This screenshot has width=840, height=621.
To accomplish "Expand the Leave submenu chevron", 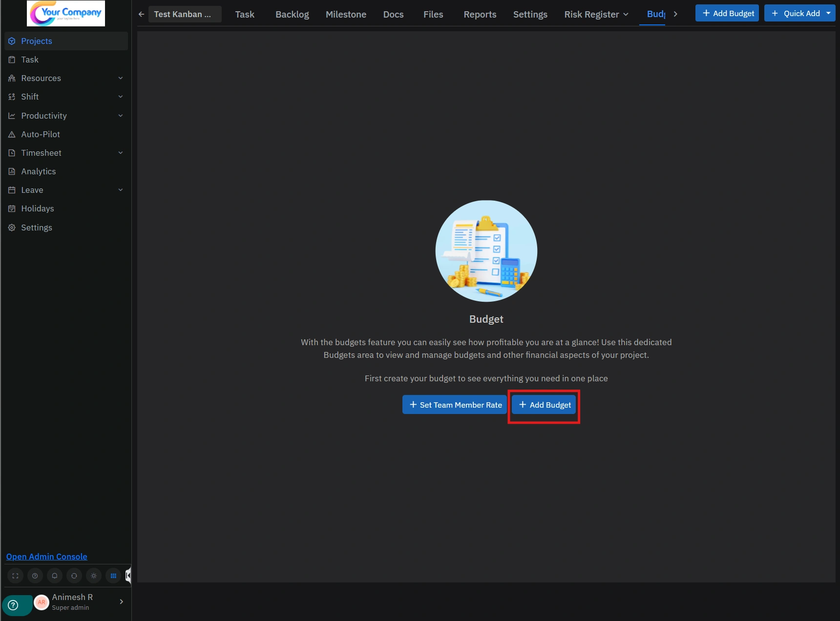I will (x=121, y=190).
